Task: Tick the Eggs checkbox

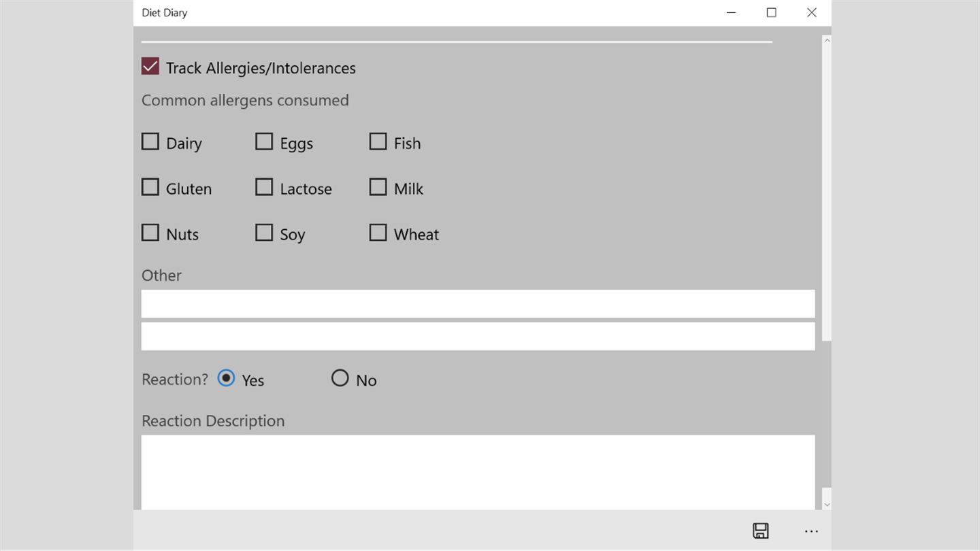Action: click(x=264, y=141)
